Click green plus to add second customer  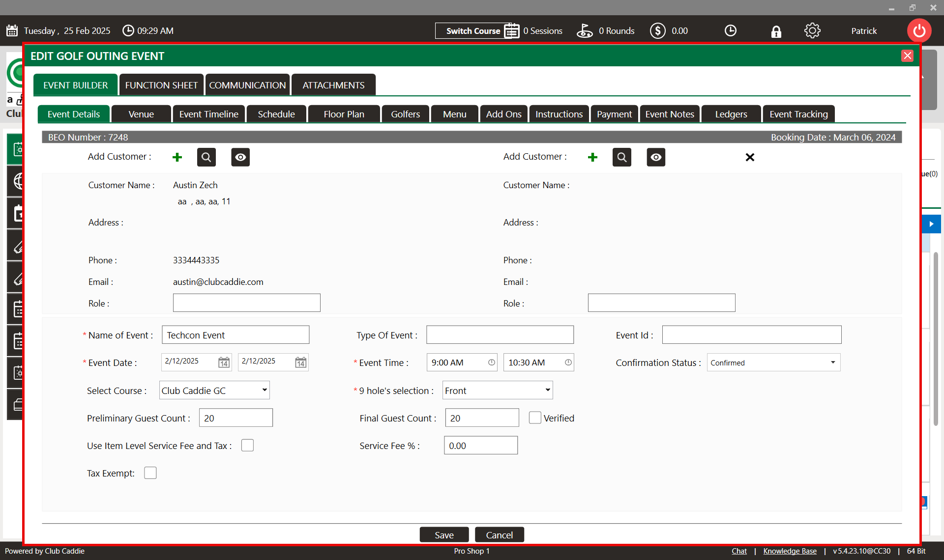[593, 157]
